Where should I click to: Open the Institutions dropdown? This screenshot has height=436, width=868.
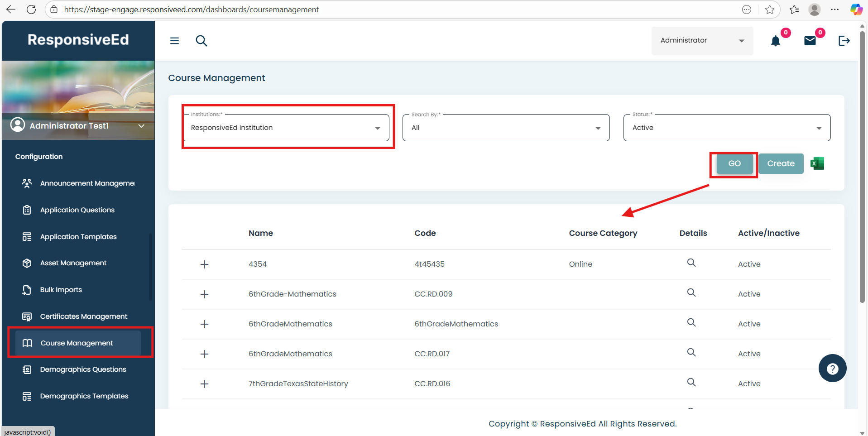coord(286,128)
